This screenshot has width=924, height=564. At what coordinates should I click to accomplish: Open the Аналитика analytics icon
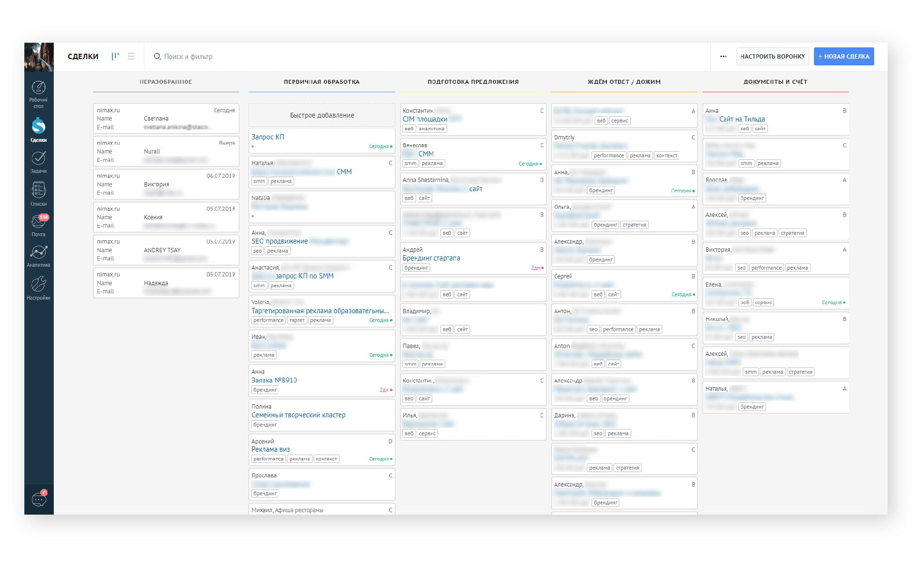pos(38,253)
